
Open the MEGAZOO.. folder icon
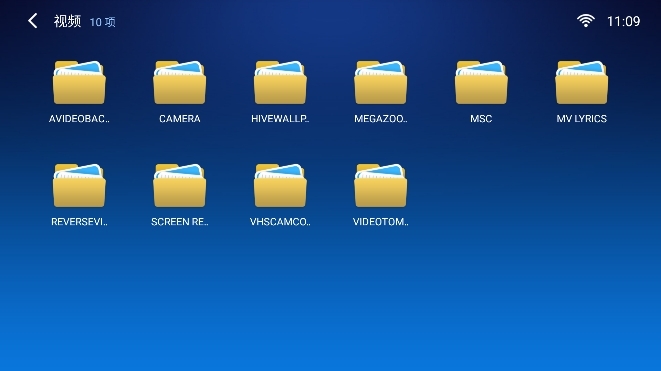(x=381, y=83)
